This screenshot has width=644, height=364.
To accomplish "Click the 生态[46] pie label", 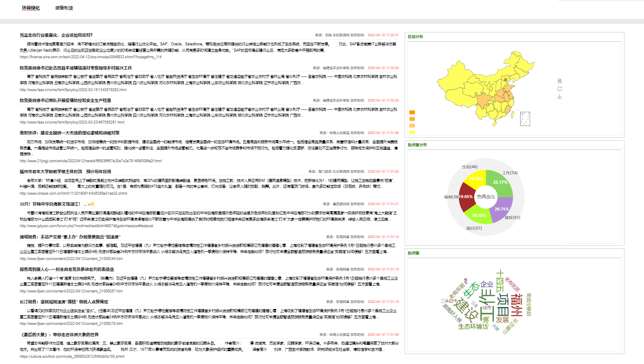I will tap(469, 167).
